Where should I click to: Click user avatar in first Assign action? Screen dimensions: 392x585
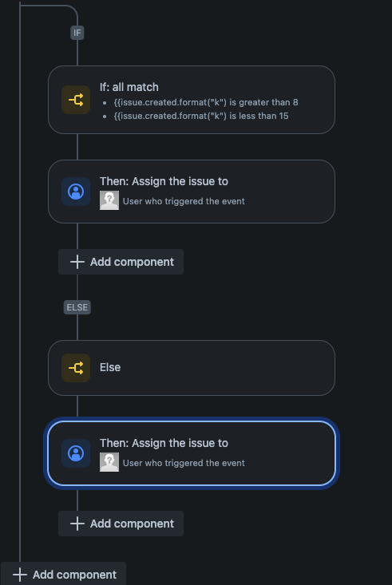tap(109, 200)
